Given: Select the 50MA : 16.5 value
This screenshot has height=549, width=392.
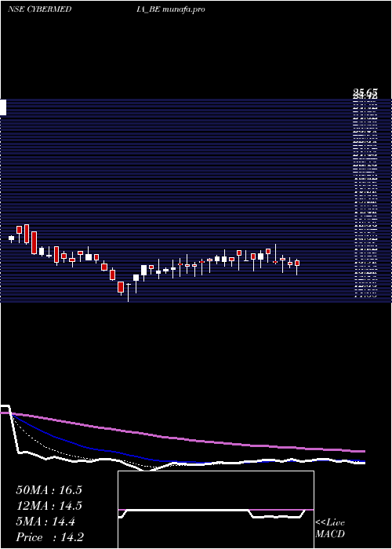Looking at the screenshot, I should tap(49, 490).
